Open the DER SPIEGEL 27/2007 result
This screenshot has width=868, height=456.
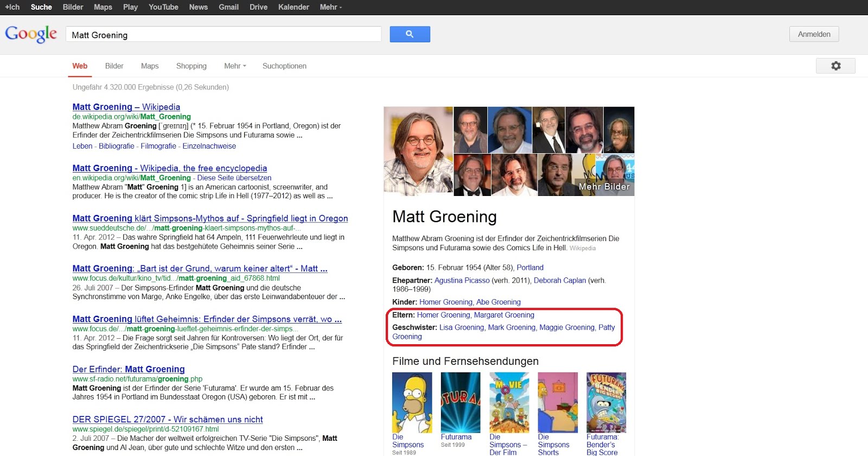point(168,420)
